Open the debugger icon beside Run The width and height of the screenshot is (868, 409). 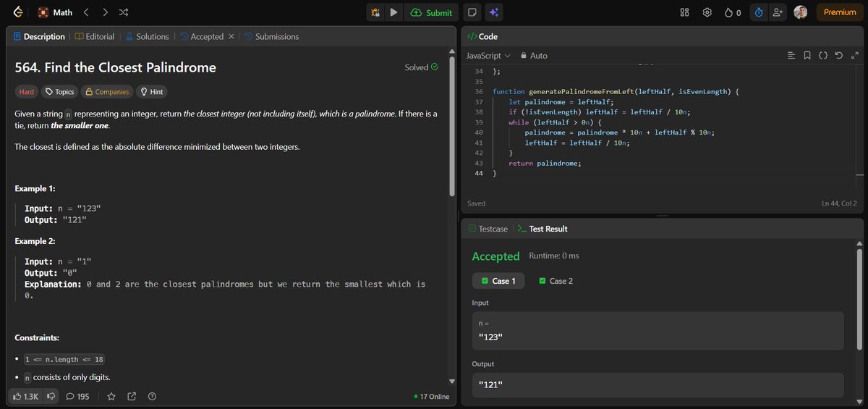[x=375, y=12]
